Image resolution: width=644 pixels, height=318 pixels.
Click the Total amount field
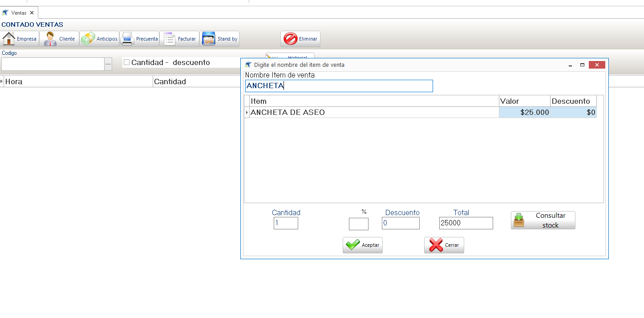[x=466, y=223]
